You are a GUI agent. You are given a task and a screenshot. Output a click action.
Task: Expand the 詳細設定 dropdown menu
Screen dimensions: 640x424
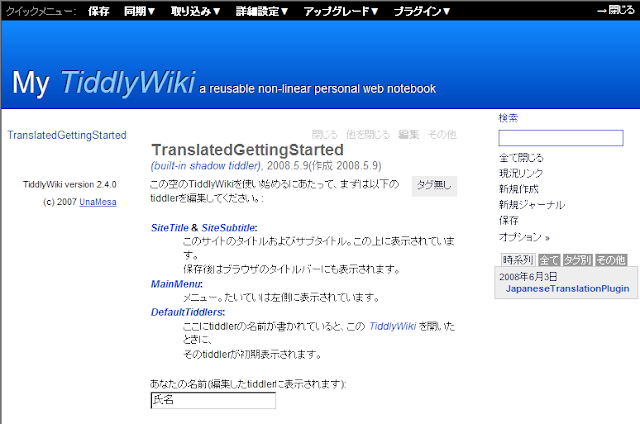coord(262,11)
